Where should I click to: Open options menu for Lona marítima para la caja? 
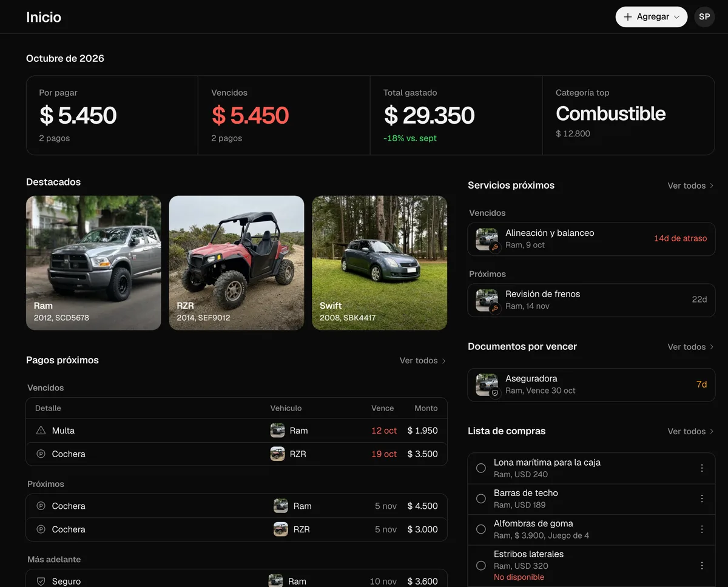702,468
